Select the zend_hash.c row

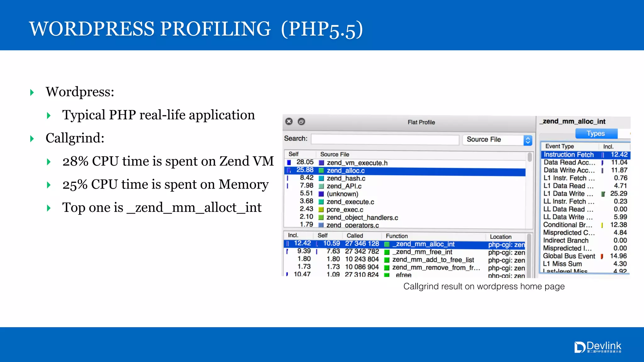point(405,178)
